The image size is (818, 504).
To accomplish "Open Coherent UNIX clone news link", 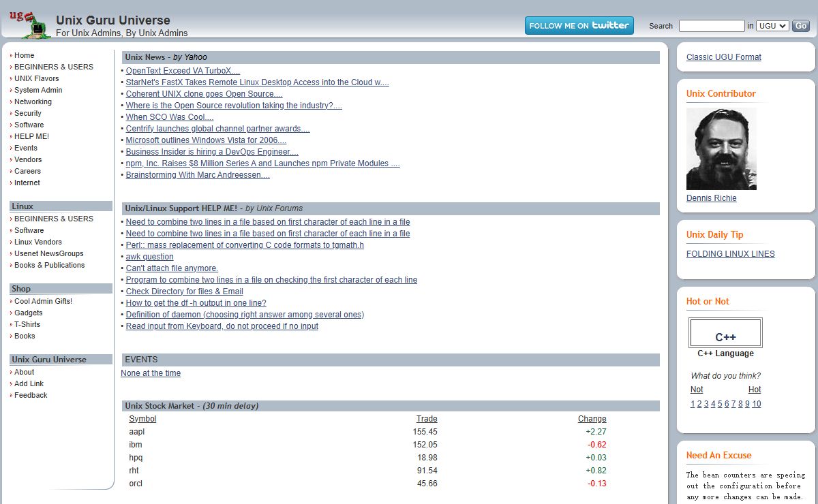I will click(x=204, y=94).
